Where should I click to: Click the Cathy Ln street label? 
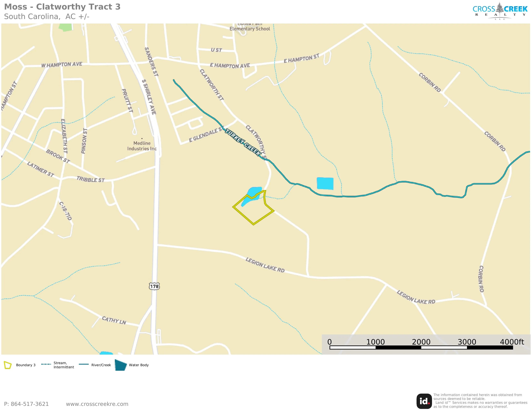(x=114, y=320)
